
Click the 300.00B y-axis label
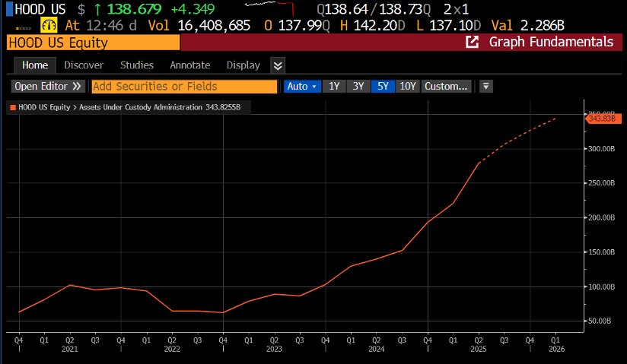601,149
